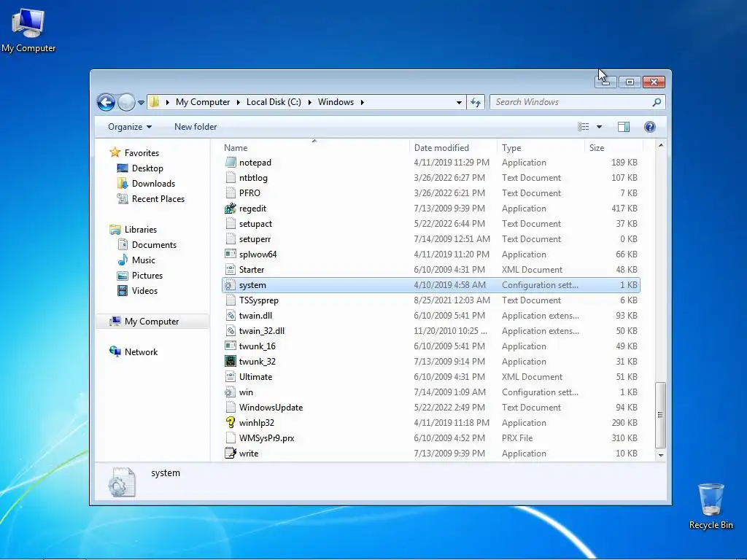Screen dimensions: 747x560
Task: Open the Music library
Action: (144, 260)
